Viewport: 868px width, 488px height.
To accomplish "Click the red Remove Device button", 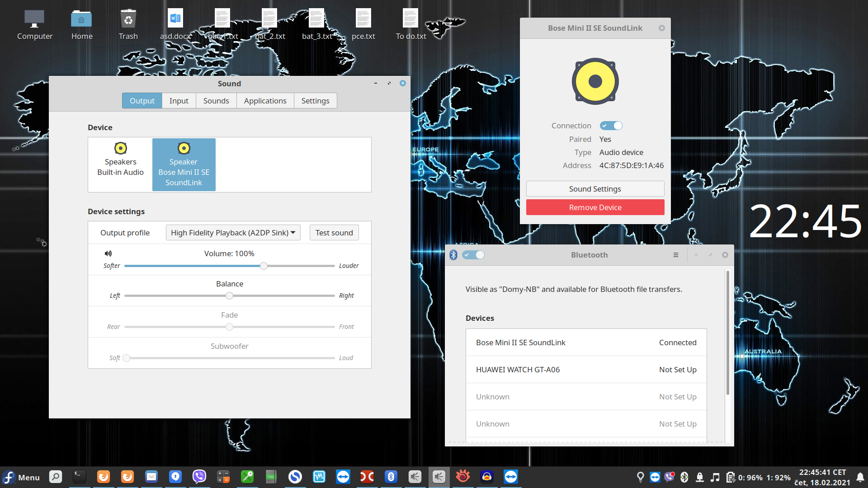I will pyautogui.click(x=595, y=207).
